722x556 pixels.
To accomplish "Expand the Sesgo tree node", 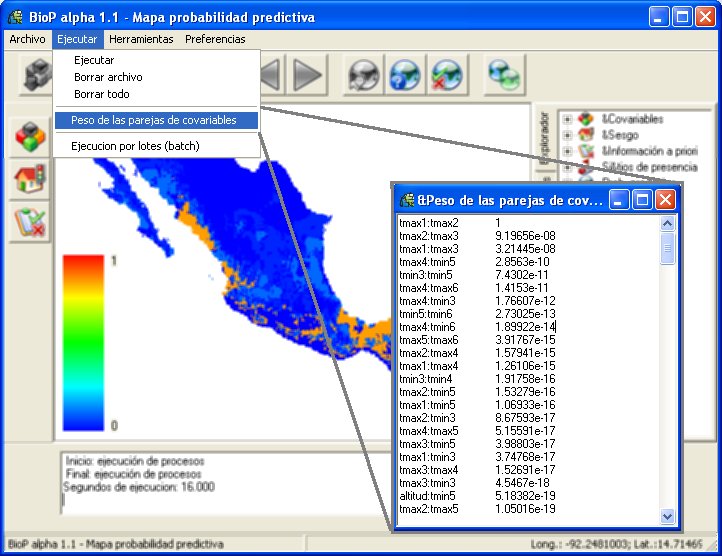I will [x=567, y=135].
